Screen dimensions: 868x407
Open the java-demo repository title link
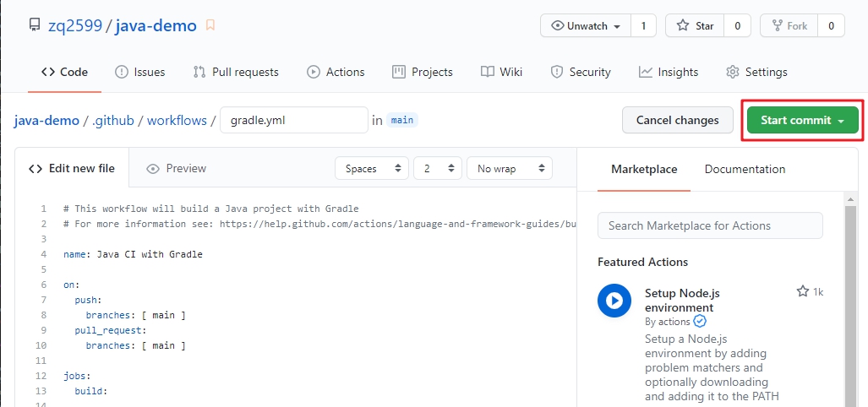156,25
